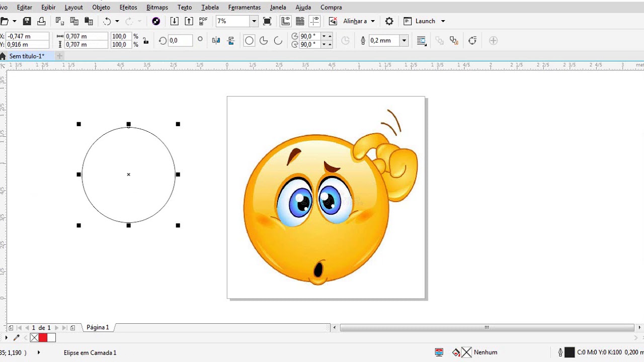
Task: Click the starting angle stepper arrows
Action: coord(327,36)
